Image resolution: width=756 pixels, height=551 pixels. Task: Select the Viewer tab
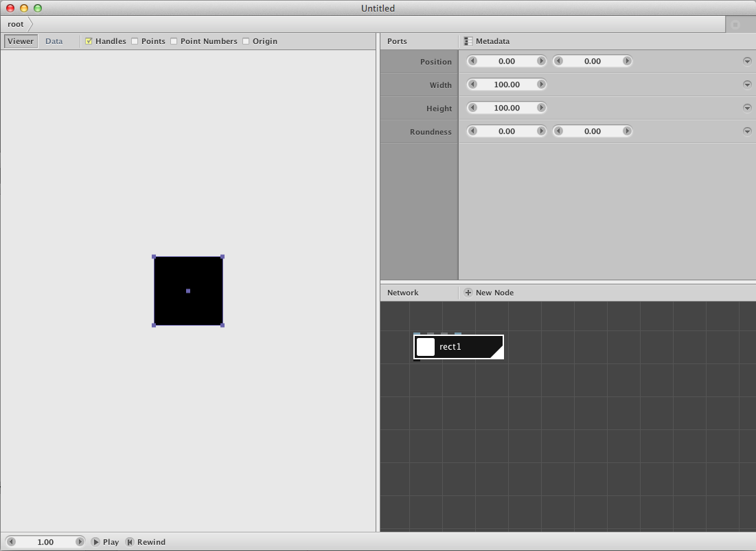[x=20, y=41]
